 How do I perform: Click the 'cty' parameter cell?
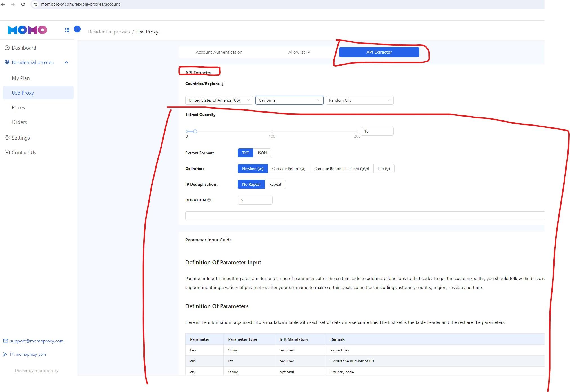tap(204, 371)
